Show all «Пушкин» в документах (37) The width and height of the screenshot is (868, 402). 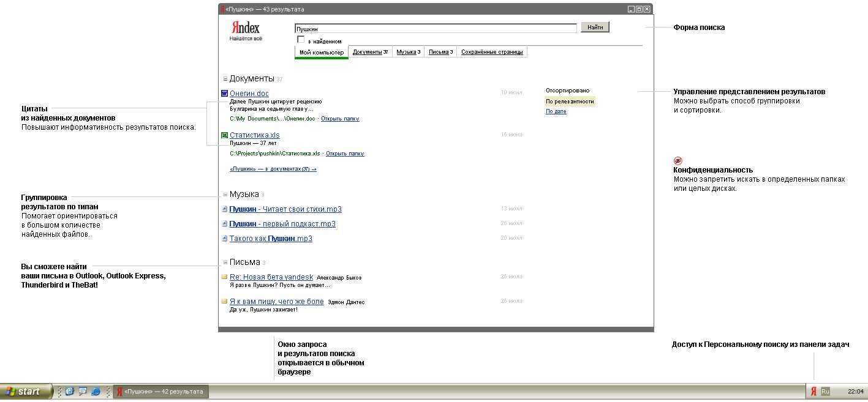coord(273,169)
